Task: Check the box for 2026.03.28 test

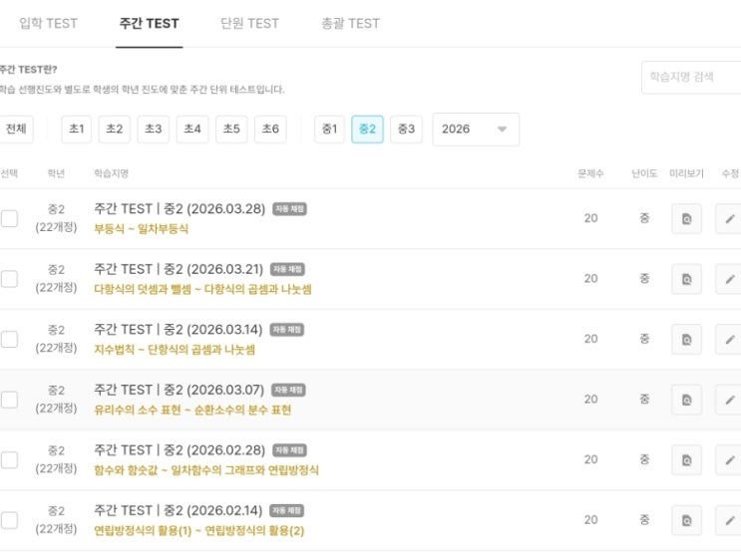Action: pyautogui.click(x=9, y=218)
